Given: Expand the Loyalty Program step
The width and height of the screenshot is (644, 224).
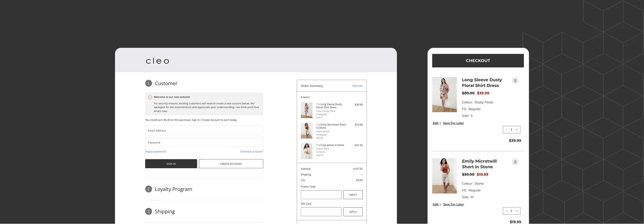Looking at the screenshot, I should pyautogui.click(x=173, y=189).
